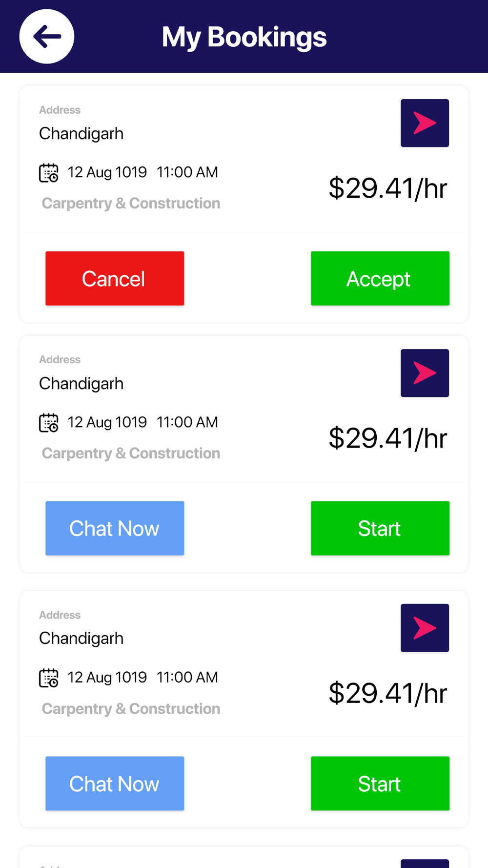
Task: Click the second booking's calendar clock icon
Action: [x=49, y=423]
